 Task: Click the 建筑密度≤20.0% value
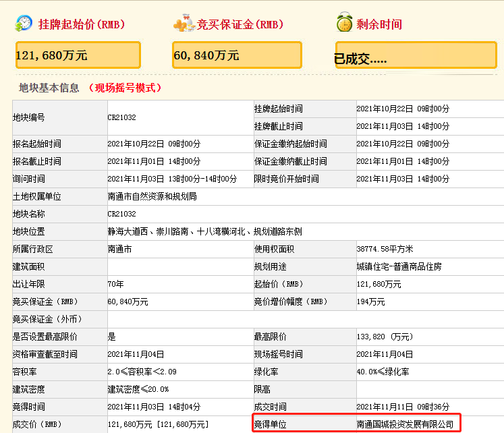pyautogui.click(x=138, y=389)
